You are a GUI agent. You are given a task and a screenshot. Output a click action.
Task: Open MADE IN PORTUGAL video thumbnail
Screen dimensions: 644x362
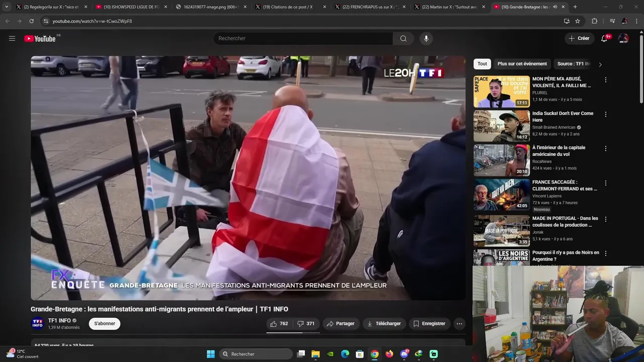pyautogui.click(x=502, y=231)
